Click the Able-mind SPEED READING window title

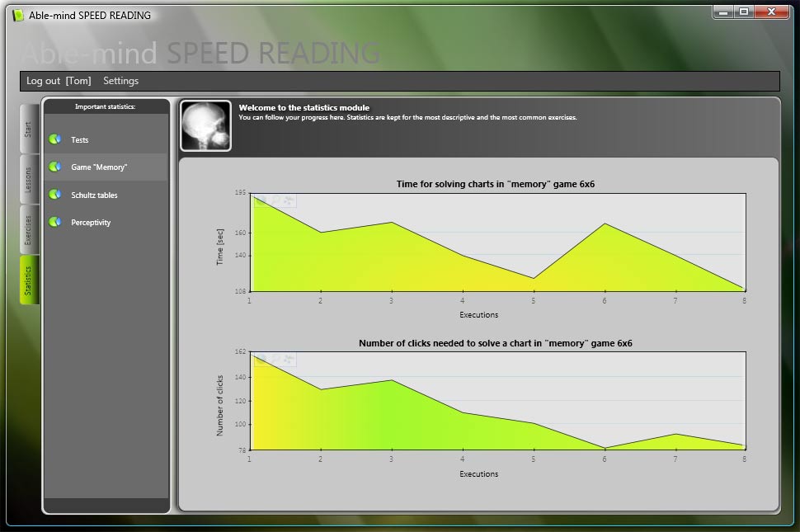coord(90,16)
